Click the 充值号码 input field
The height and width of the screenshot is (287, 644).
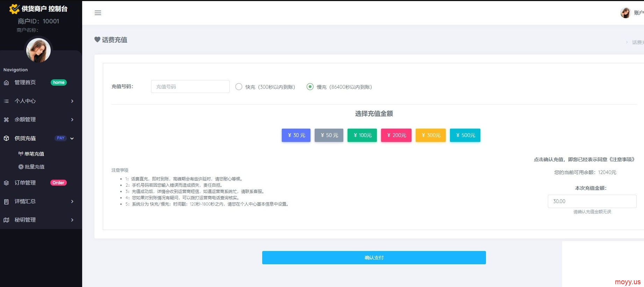[190, 87]
